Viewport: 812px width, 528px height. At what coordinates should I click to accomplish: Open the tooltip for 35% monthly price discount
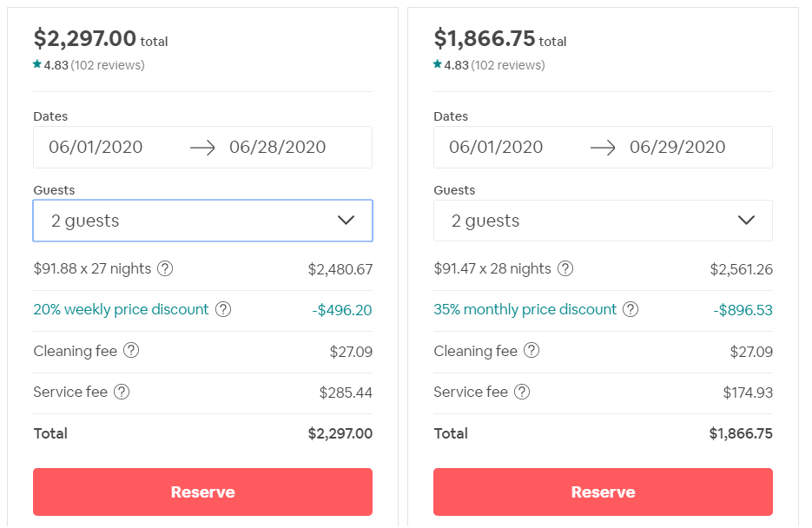tap(630, 309)
